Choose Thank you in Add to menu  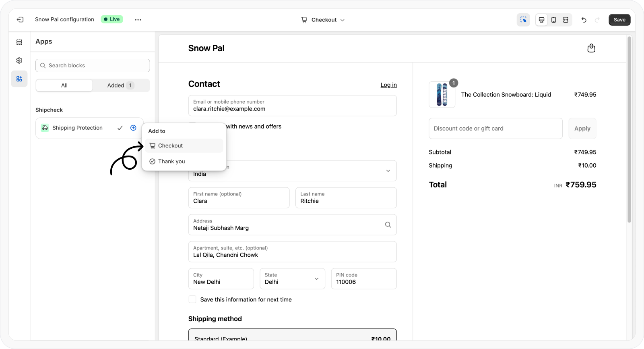184,161
